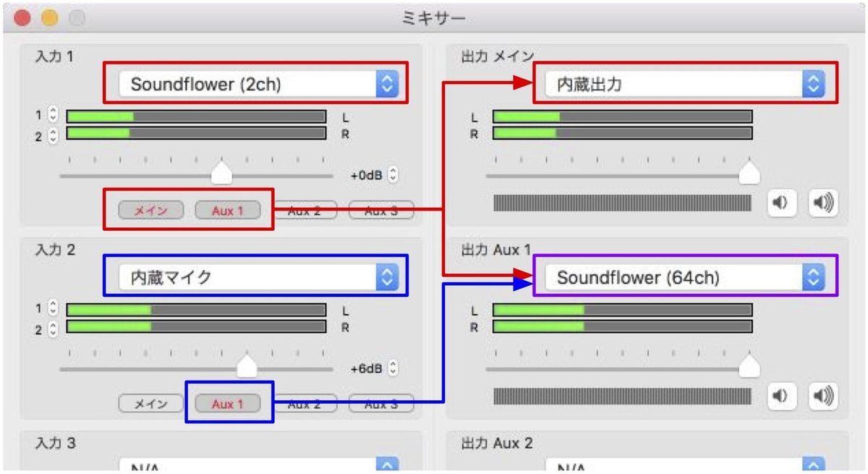Viewport: 868px width, 474px height.
Task: Click the 出力 Aux 1 loud speaker icon
Action: point(822,396)
